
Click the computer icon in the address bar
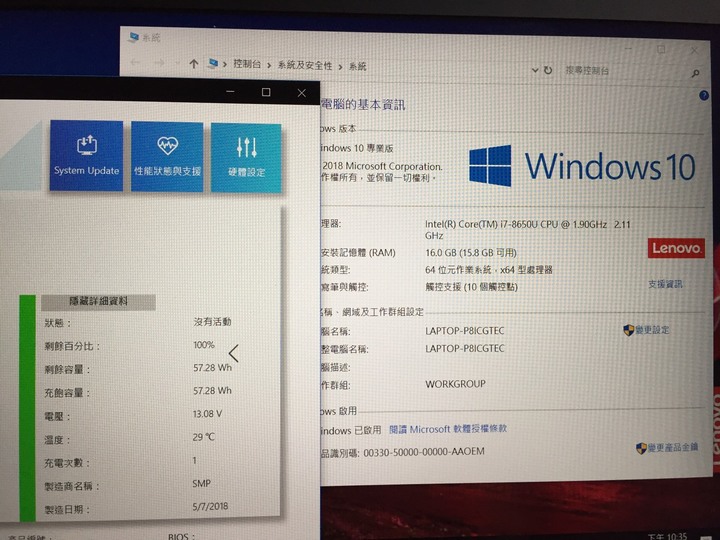pyautogui.click(x=213, y=63)
